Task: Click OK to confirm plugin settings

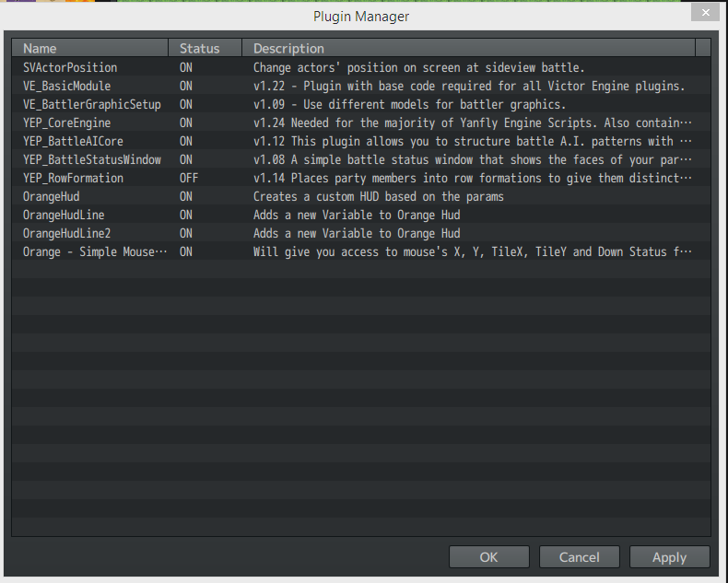Action: pos(489,556)
